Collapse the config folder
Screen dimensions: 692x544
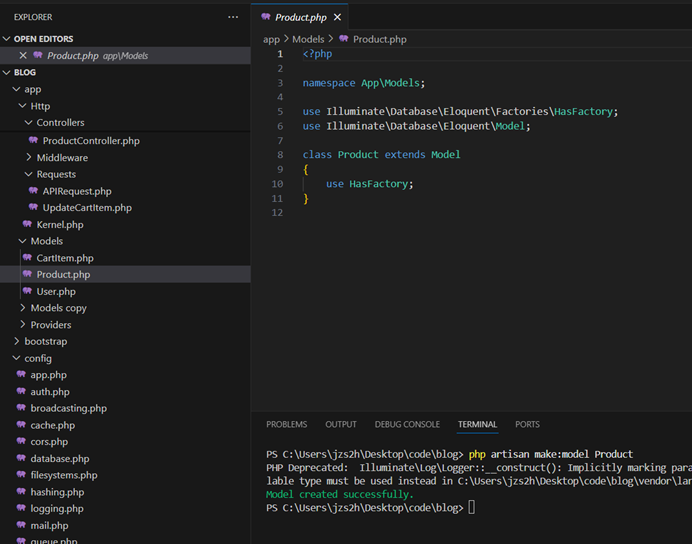click(16, 358)
